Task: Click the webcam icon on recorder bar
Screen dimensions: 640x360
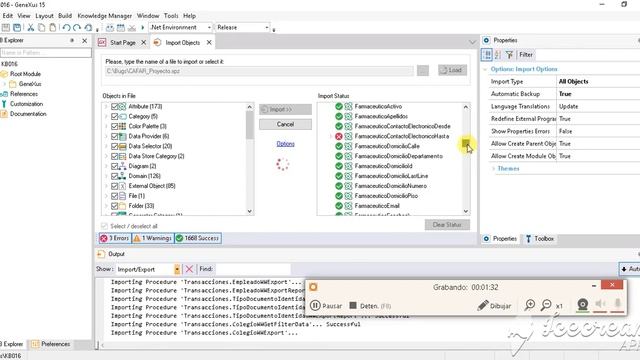Action: [583, 304]
